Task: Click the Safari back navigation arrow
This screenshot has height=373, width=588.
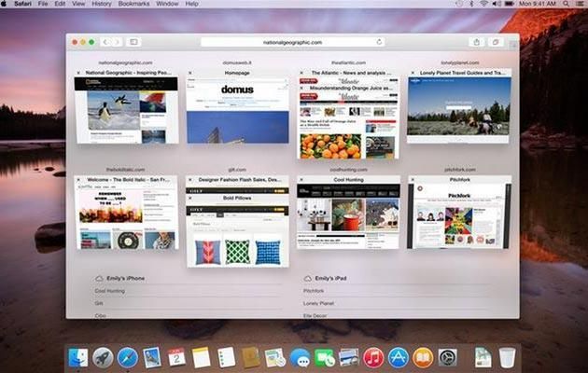Action: (x=105, y=42)
